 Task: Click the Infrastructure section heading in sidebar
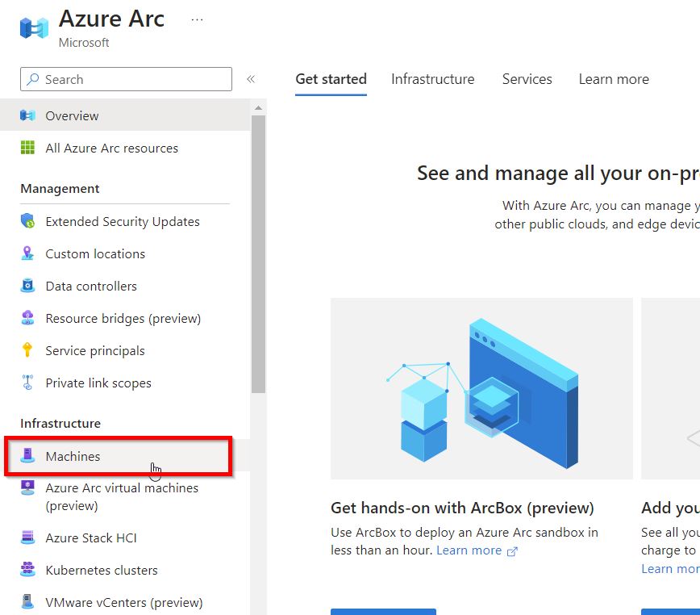coord(60,424)
